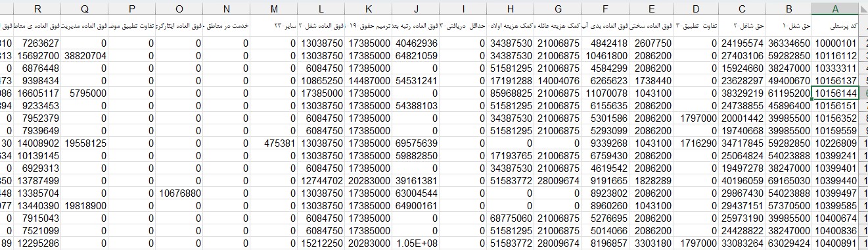
Task: Click cell with value 85968825
Action: click(511, 93)
